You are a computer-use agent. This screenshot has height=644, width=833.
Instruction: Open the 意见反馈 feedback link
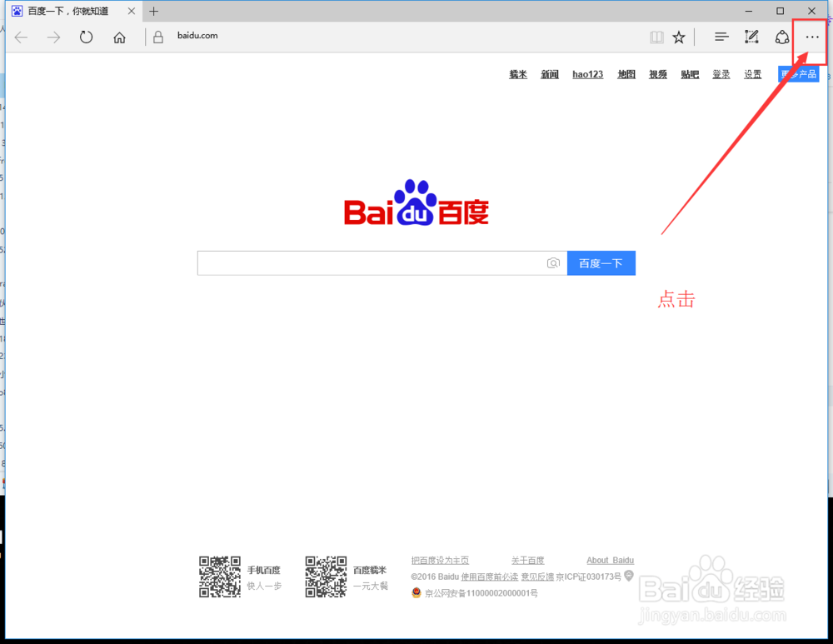tap(537, 577)
